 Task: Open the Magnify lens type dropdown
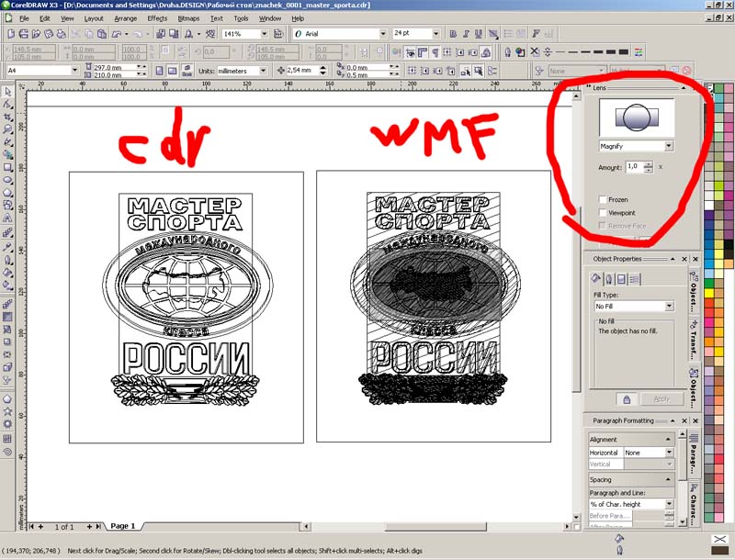[x=669, y=146]
